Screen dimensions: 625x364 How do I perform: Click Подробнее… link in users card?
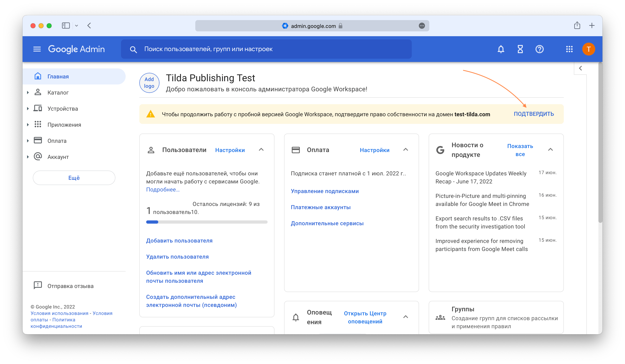click(163, 190)
